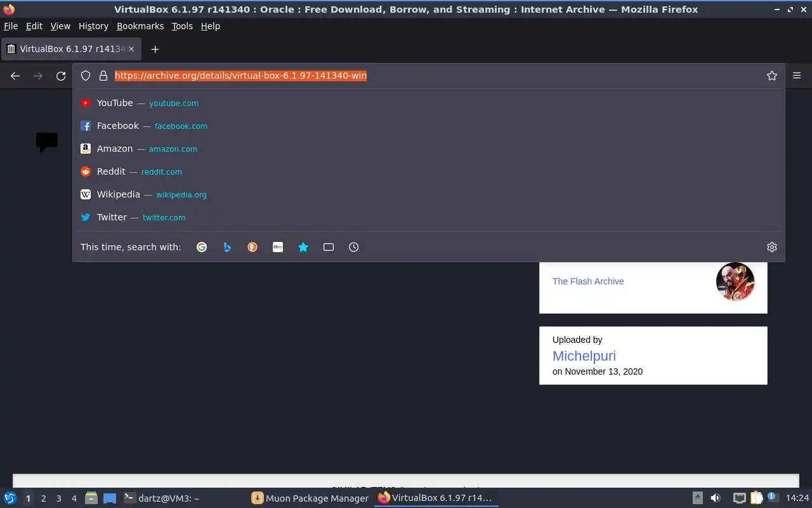812x508 pixels.
Task: Open the Edit menu
Action: tap(34, 26)
